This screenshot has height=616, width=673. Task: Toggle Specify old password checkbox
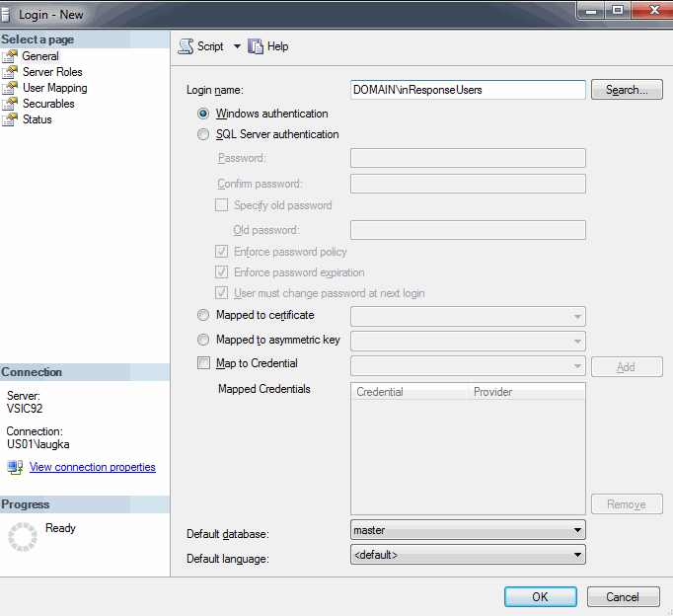coord(221,205)
